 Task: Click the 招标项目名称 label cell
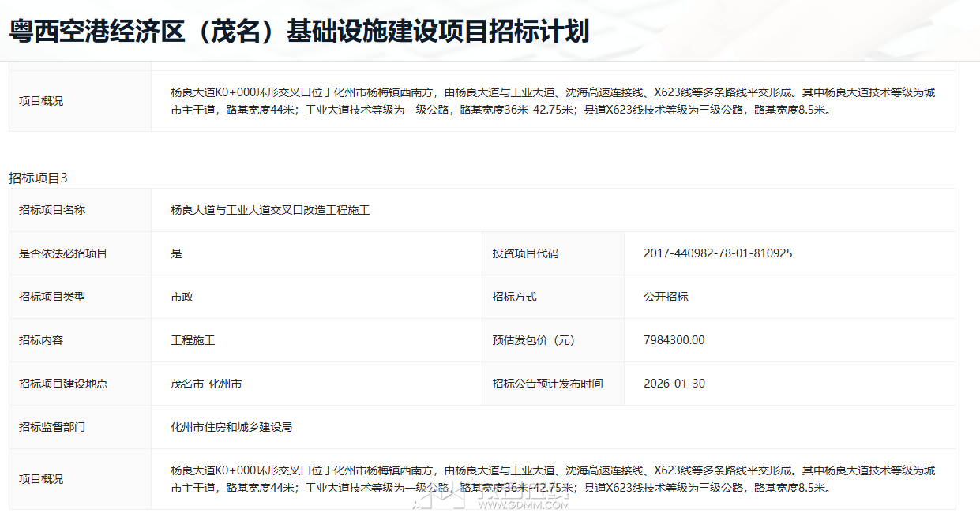tap(52, 210)
